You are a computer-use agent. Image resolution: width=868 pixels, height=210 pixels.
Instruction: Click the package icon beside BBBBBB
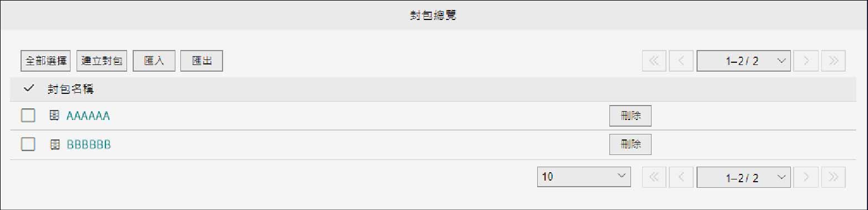coord(54,144)
